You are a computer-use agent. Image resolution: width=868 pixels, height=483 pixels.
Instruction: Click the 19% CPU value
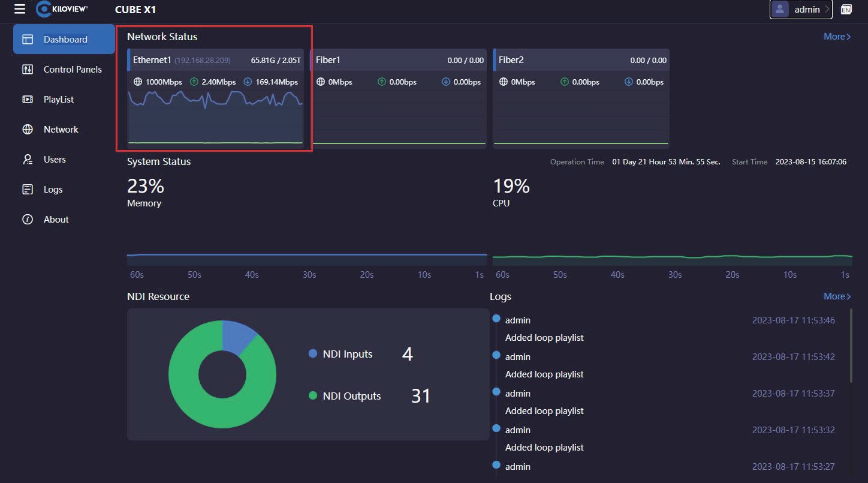[511, 186]
